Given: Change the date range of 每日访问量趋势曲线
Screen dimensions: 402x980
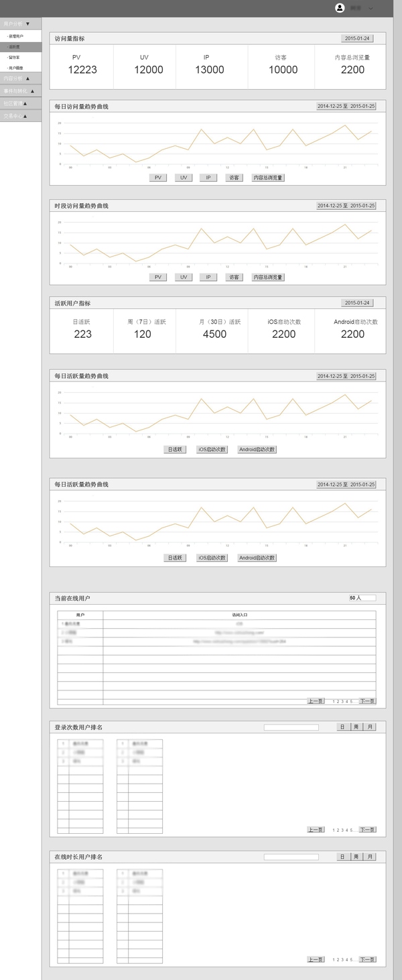Looking at the screenshot, I should [346, 106].
